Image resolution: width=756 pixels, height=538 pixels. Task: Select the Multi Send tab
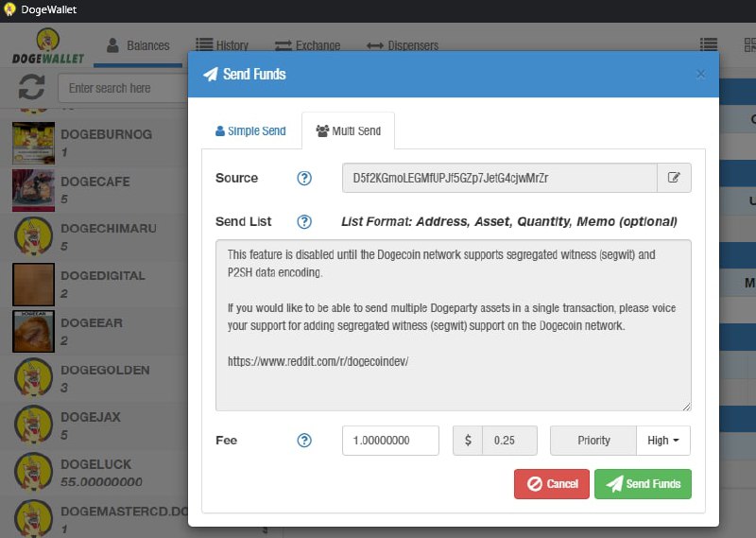click(348, 130)
